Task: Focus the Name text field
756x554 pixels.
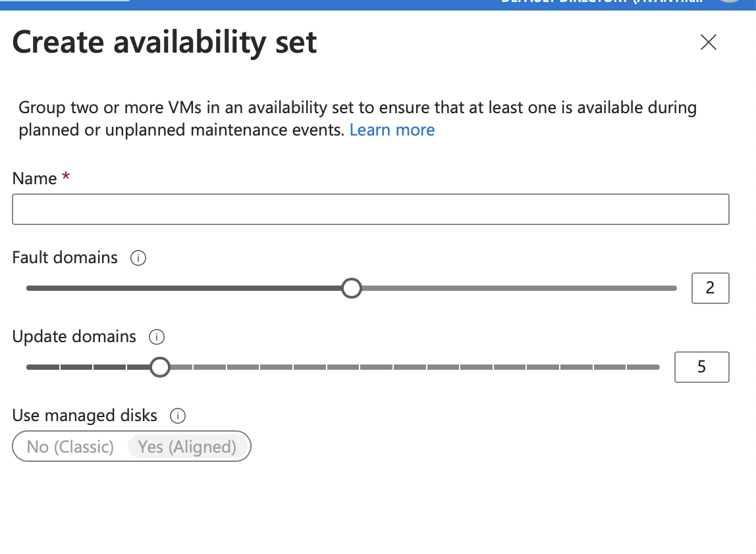Action: [370, 209]
